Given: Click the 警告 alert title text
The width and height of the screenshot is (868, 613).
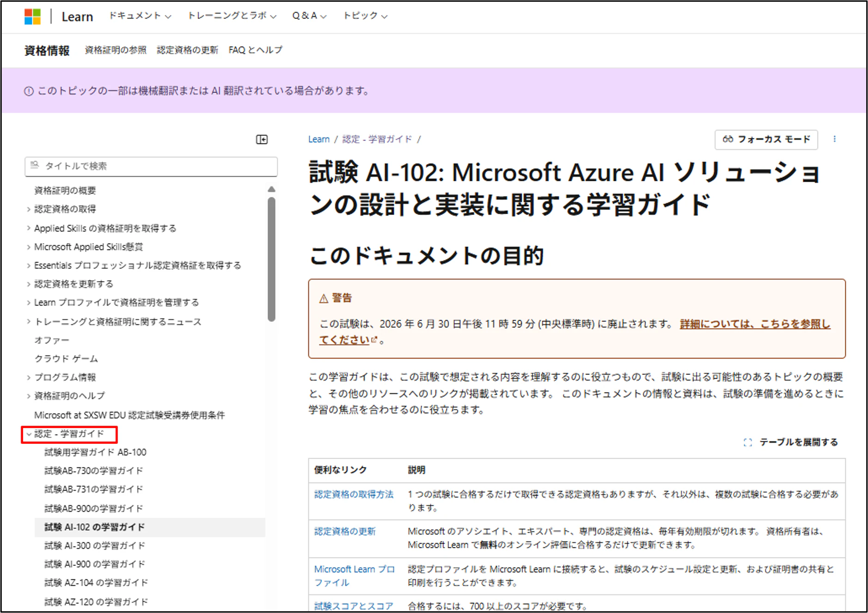Looking at the screenshot, I should click(342, 298).
